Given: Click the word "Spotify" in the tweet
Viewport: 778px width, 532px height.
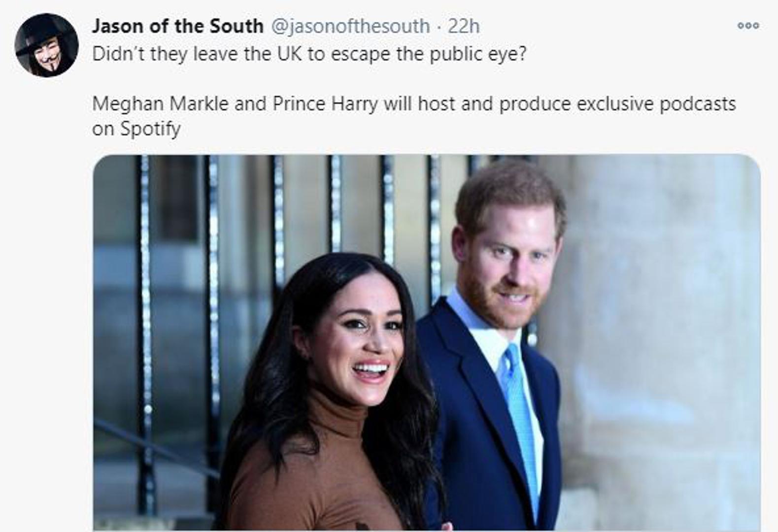Looking at the screenshot, I should [151, 129].
